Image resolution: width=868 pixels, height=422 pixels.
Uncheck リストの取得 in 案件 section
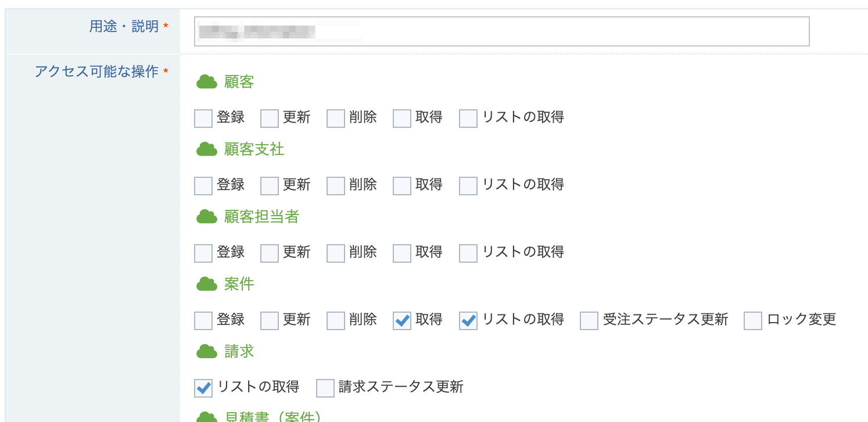click(468, 321)
